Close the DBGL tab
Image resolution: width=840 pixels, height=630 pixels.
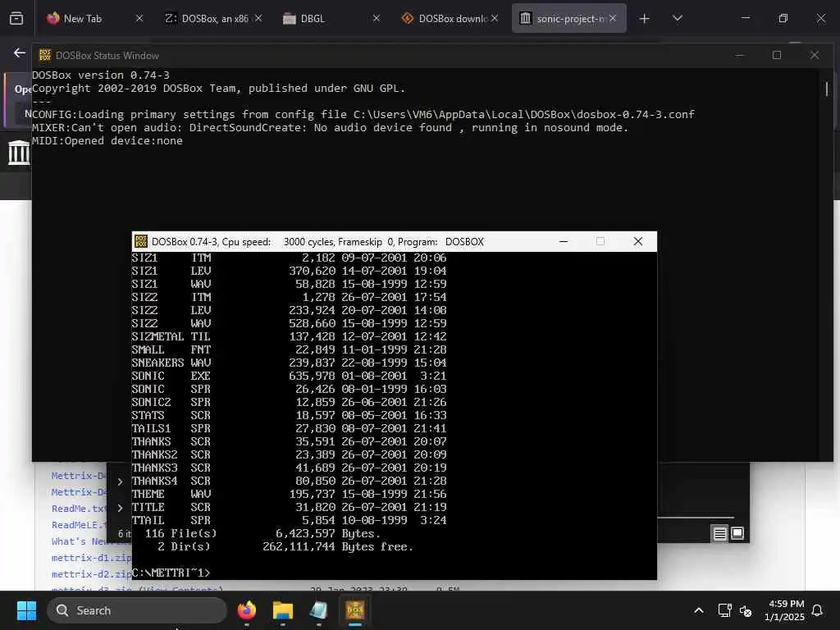pyautogui.click(x=376, y=18)
